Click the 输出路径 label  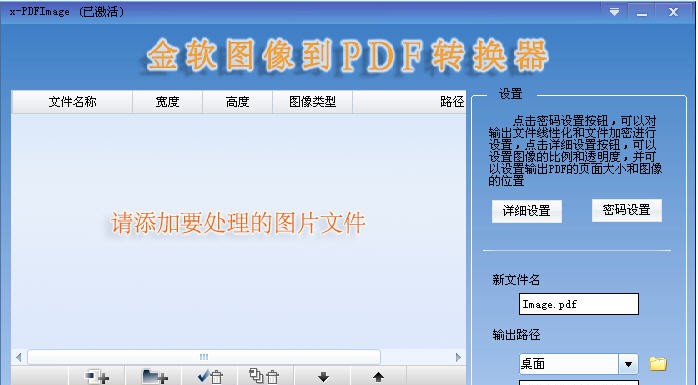tap(516, 335)
